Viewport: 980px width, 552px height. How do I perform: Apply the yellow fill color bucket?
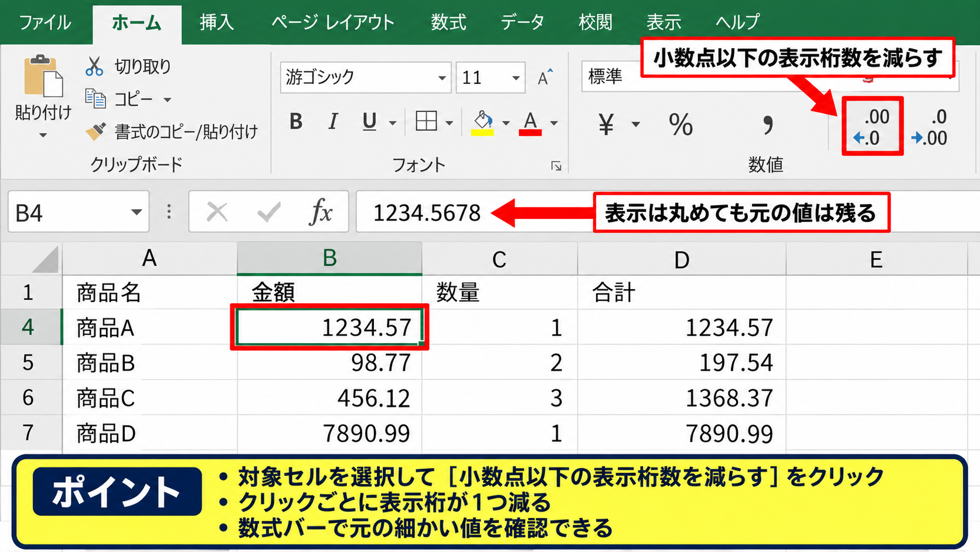(x=482, y=123)
